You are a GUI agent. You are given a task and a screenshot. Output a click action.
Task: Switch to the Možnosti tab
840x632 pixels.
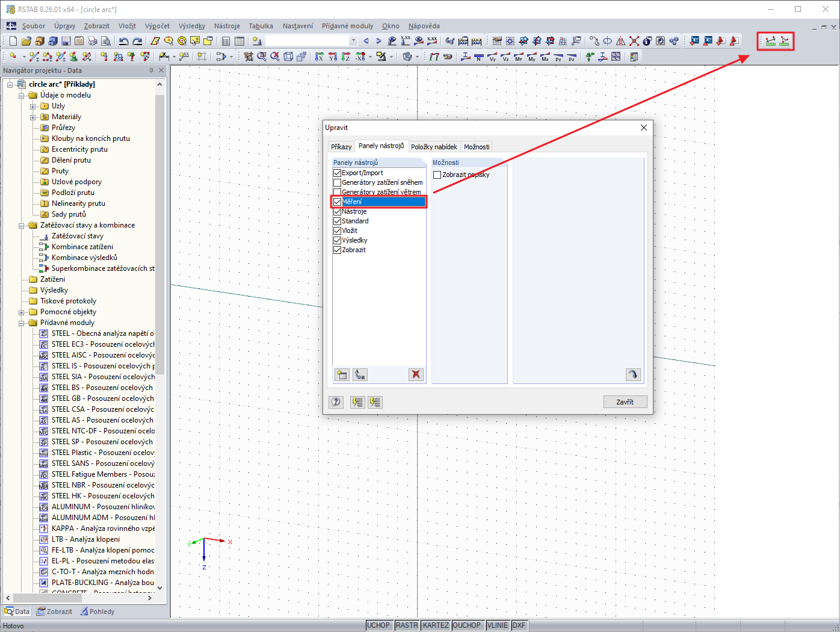(x=477, y=147)
